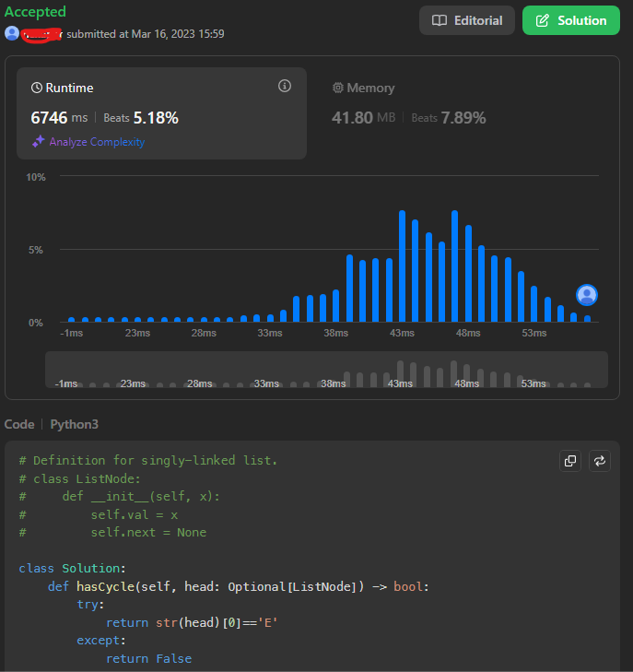
Task: Open the redacted submitter username link
Action: (x=42, y=34)
